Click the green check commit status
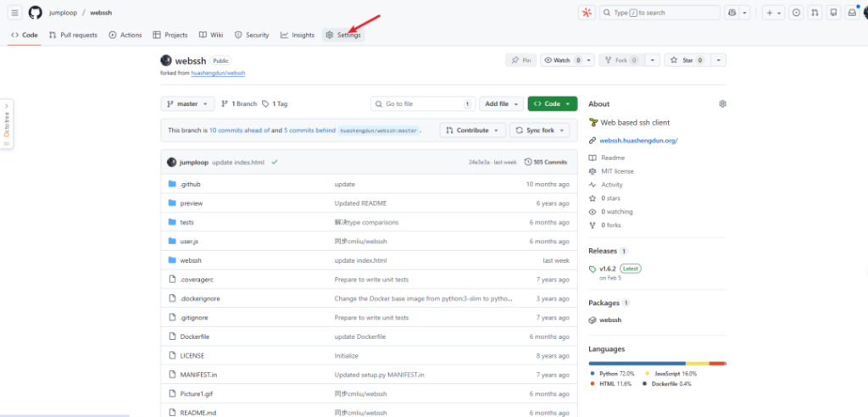Viewport: 868px width, 417px height. [275, 162]
